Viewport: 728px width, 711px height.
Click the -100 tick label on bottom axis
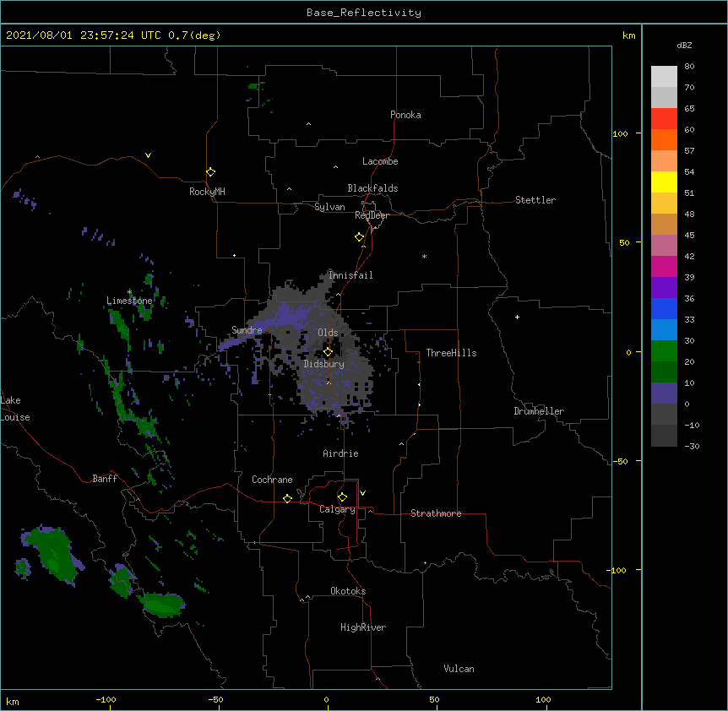point(106,699)
